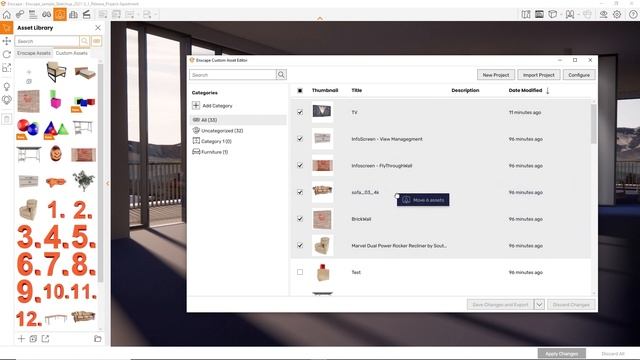Click the Custom Asset Editor search icon
Image resolution: width=640 pixels, height=360 pixels.
tap(281, 75)
